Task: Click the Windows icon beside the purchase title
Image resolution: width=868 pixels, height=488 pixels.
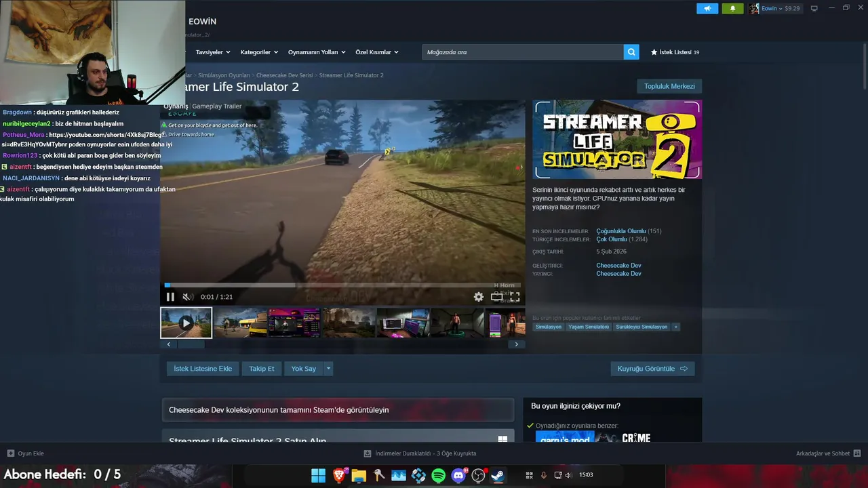Action: [x=502, y=439]
